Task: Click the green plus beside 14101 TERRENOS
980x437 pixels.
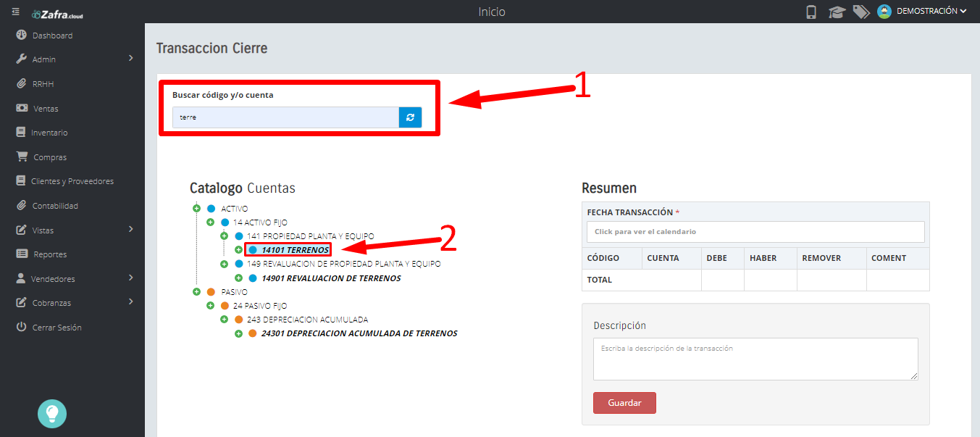Action: (x=238, y=250)
